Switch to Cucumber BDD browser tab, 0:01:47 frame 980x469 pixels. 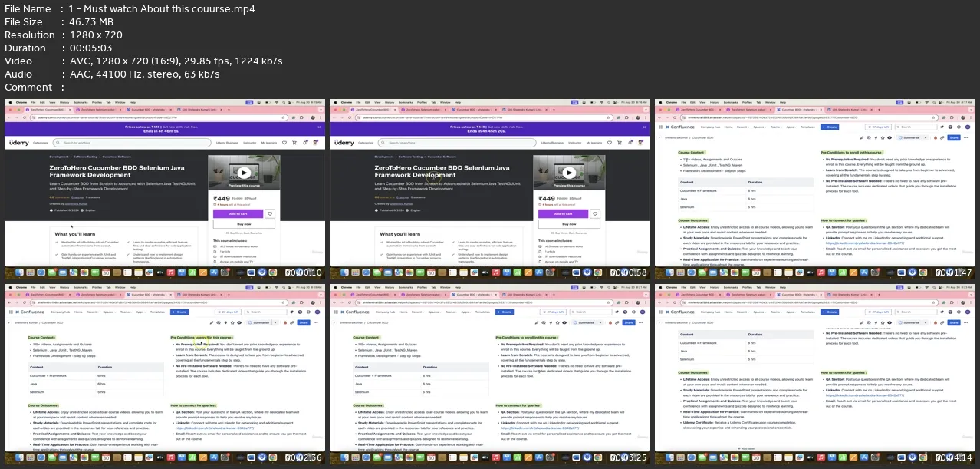(798, 110)
